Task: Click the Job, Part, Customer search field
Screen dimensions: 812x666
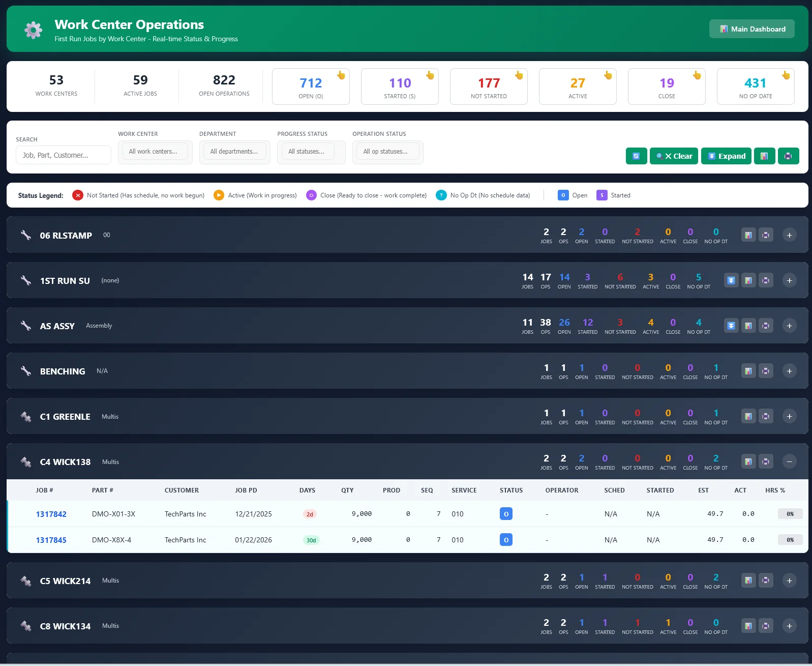Action: pos(64,155)
